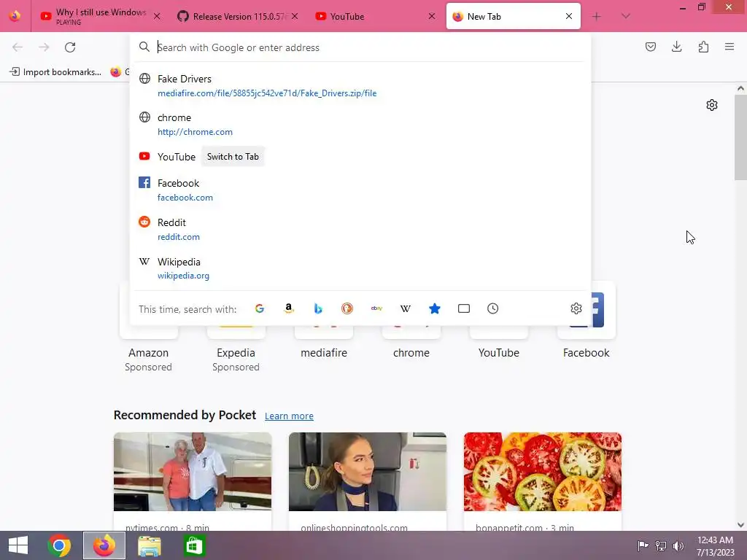
Task: Open new tab with the plus button
Action: coord(597,17)
